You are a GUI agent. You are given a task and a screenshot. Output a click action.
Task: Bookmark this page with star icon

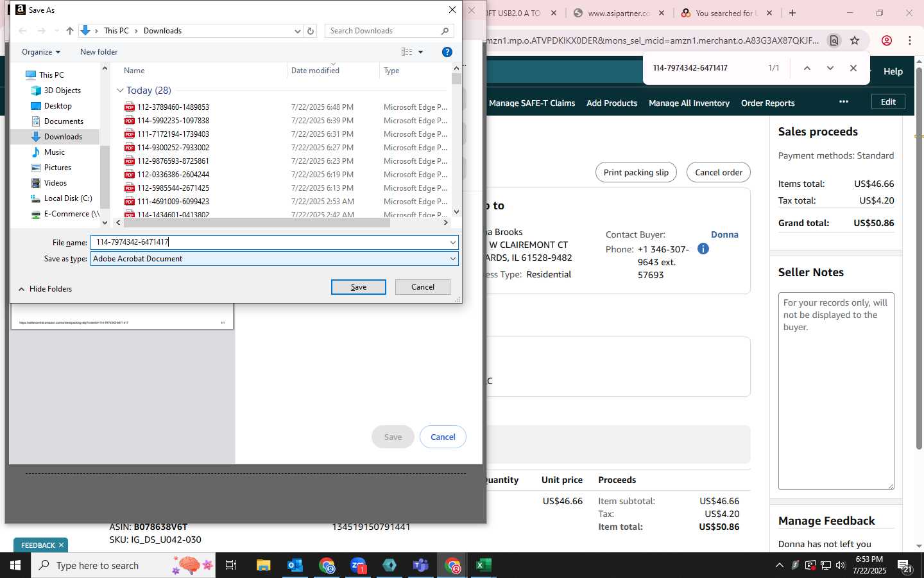[855, 40]
